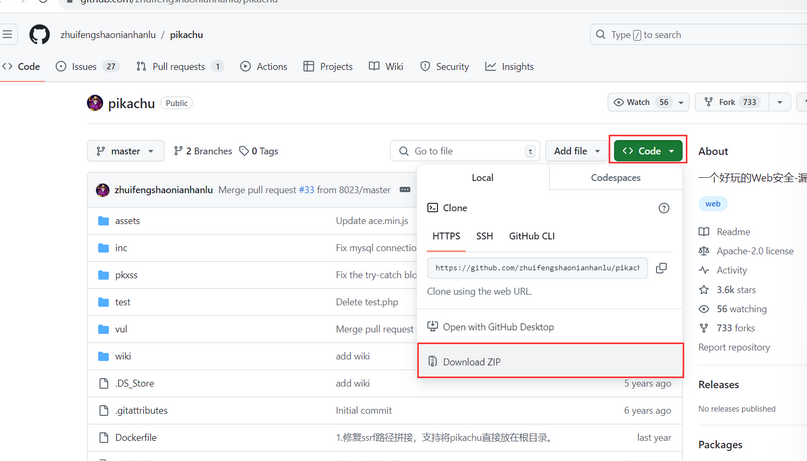This screenshot has height=461, width=807.
Task: Click the web topic tag
Action: point(713,204)
